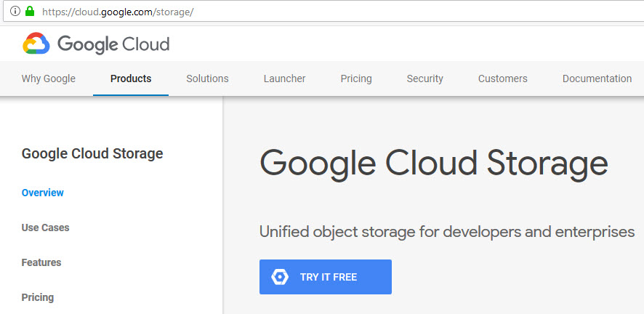644x314 pixels.
Task: Click the Google Cloud logo icon
Action: click(x=36, y=44)
